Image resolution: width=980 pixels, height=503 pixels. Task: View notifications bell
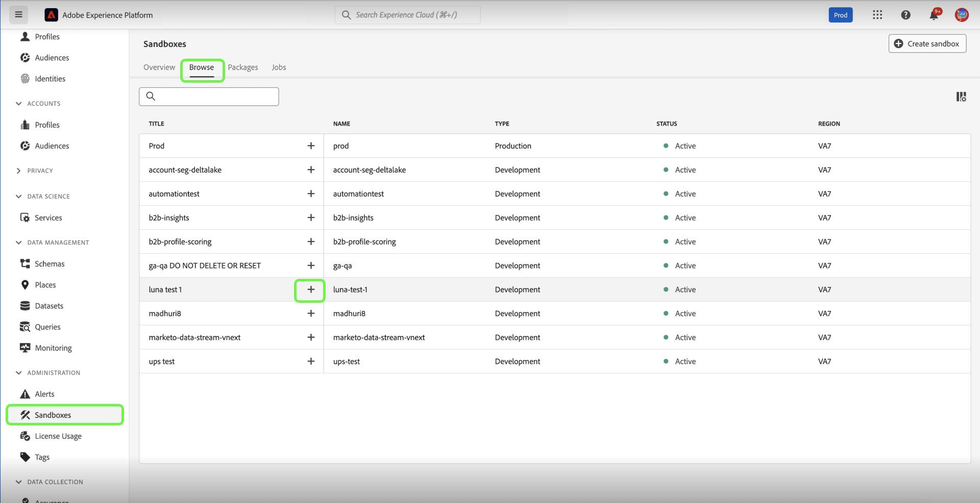coord(934,15)
